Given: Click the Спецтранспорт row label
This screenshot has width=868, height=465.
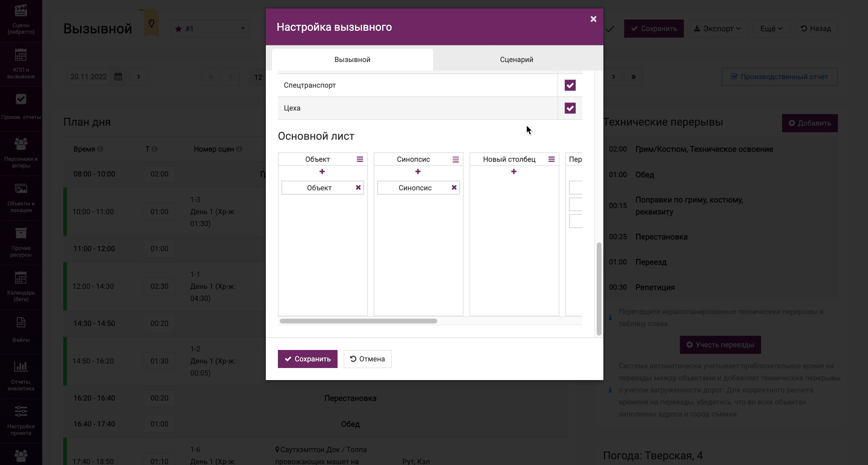Looking at the screenshot, I should coord(310,85).
